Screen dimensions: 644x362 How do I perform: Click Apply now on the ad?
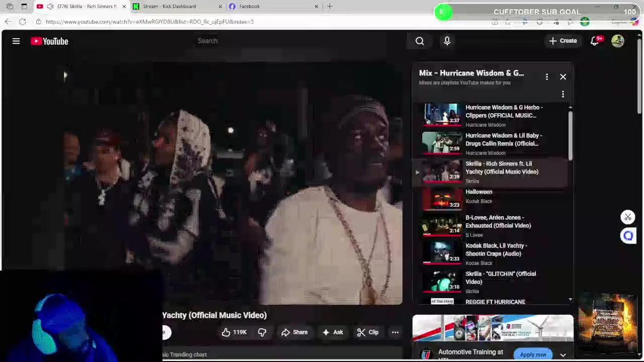pos(533,354)
